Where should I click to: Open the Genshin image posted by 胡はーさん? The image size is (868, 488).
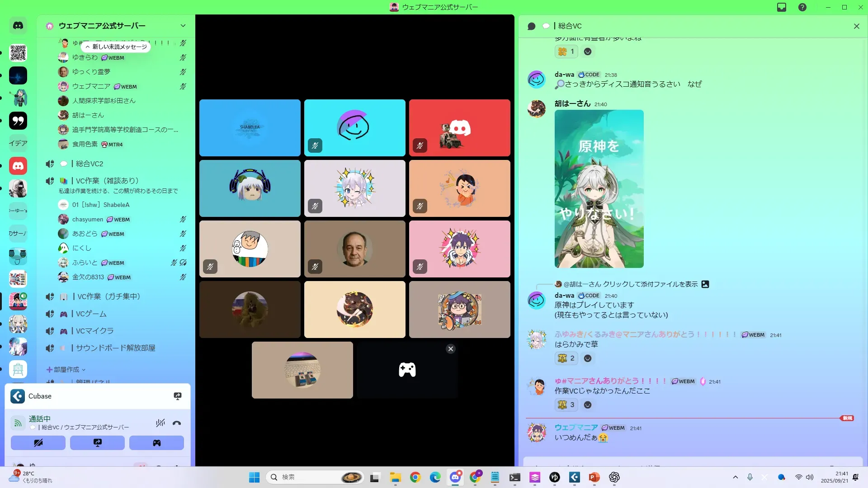599,189
